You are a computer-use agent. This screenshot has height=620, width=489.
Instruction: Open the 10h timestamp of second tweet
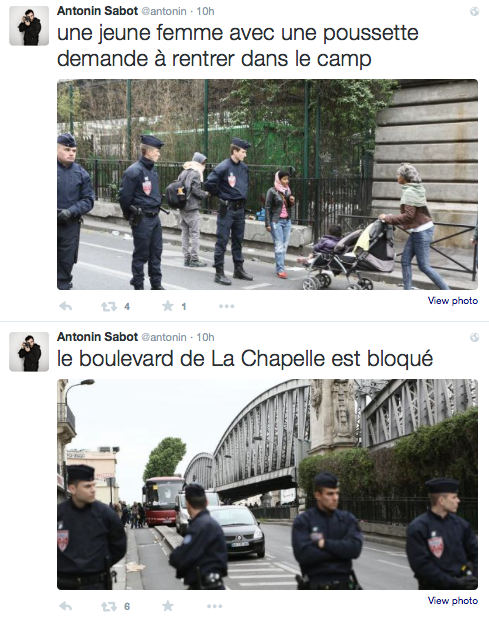coord(206,337)
